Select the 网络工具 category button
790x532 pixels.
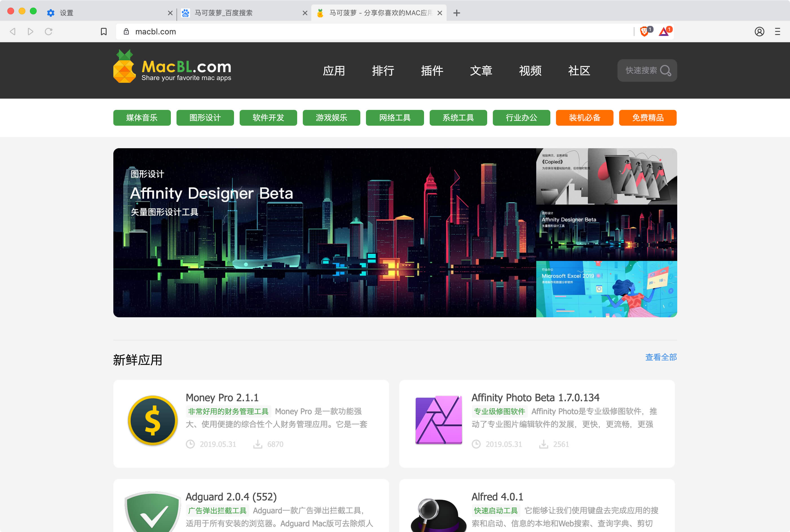(395, 118)
